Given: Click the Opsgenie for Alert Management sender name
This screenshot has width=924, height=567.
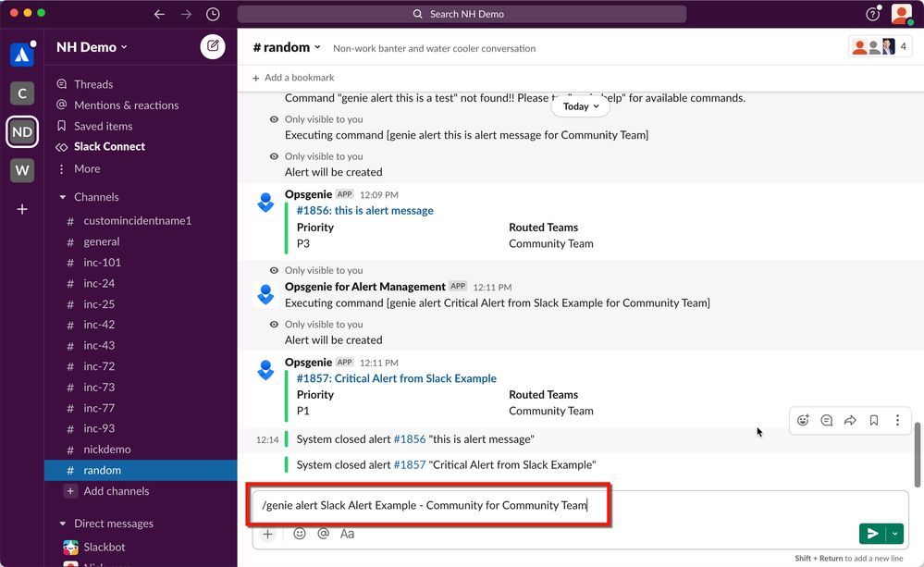Looking at the screenshot, I should pos(364,287).
